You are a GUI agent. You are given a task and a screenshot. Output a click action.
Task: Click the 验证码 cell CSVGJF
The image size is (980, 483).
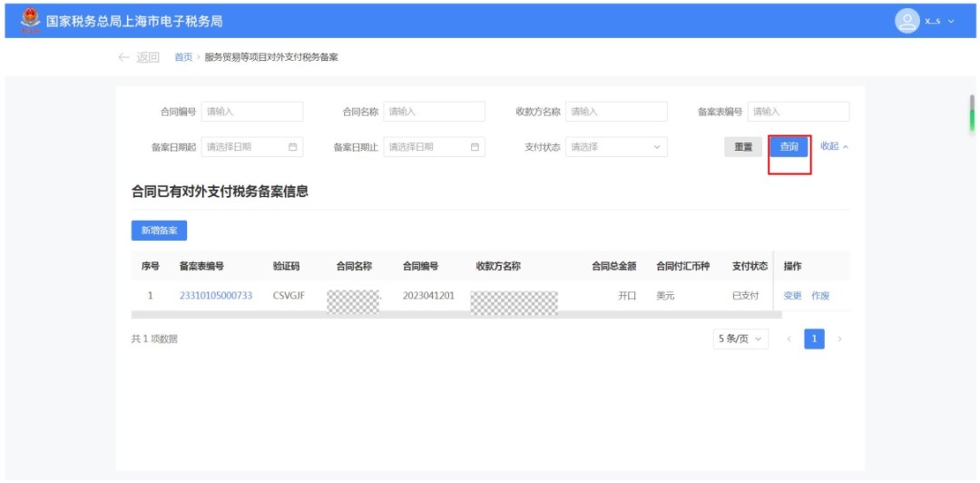pos(289,296)
